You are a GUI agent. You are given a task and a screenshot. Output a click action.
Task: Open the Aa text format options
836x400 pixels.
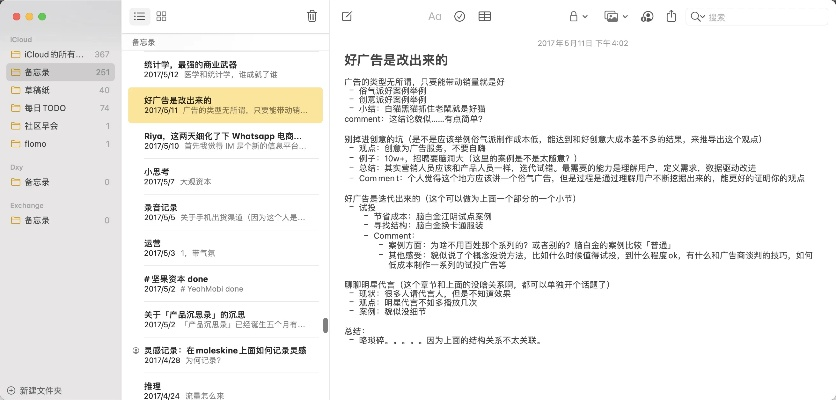tap(434, 16)
